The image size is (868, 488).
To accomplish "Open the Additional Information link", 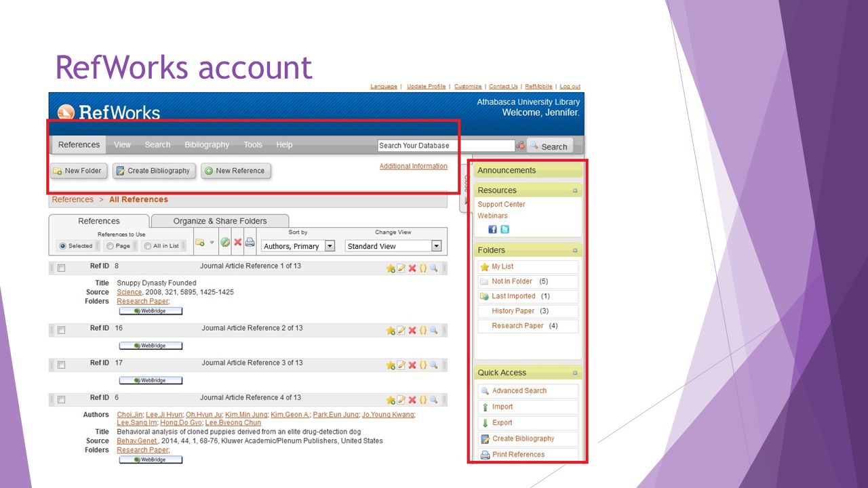I will [x=414, y=166].
